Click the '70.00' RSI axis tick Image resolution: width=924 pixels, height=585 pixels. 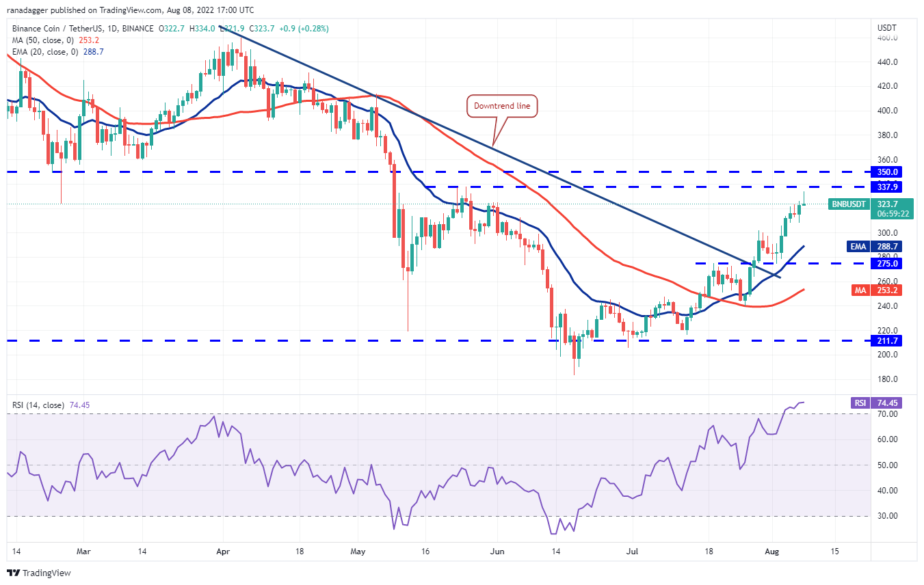[888, 414]
